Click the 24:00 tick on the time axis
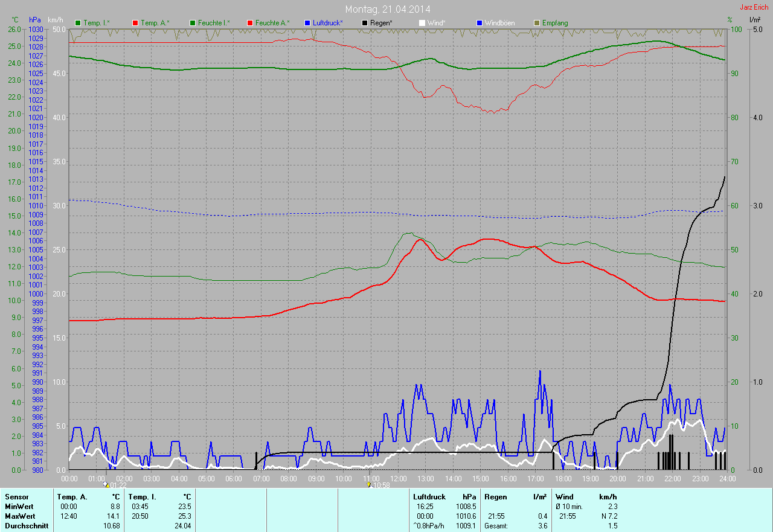 [727, 478]
